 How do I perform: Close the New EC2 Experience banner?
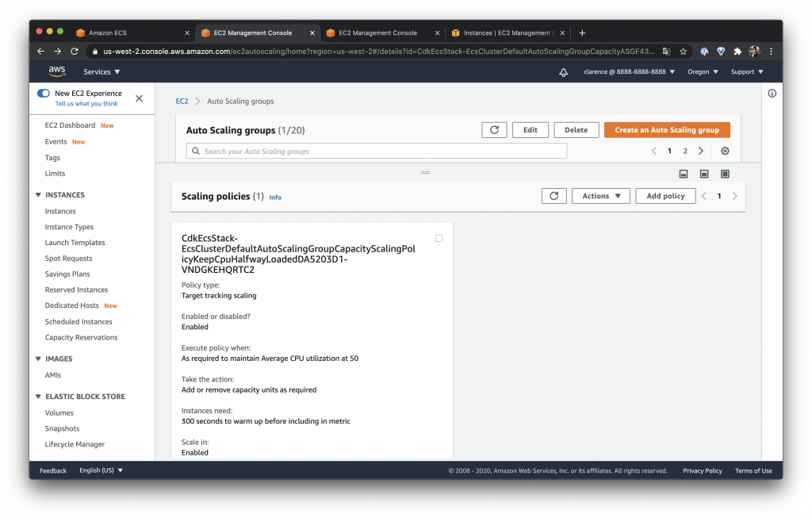coord(139,98)
